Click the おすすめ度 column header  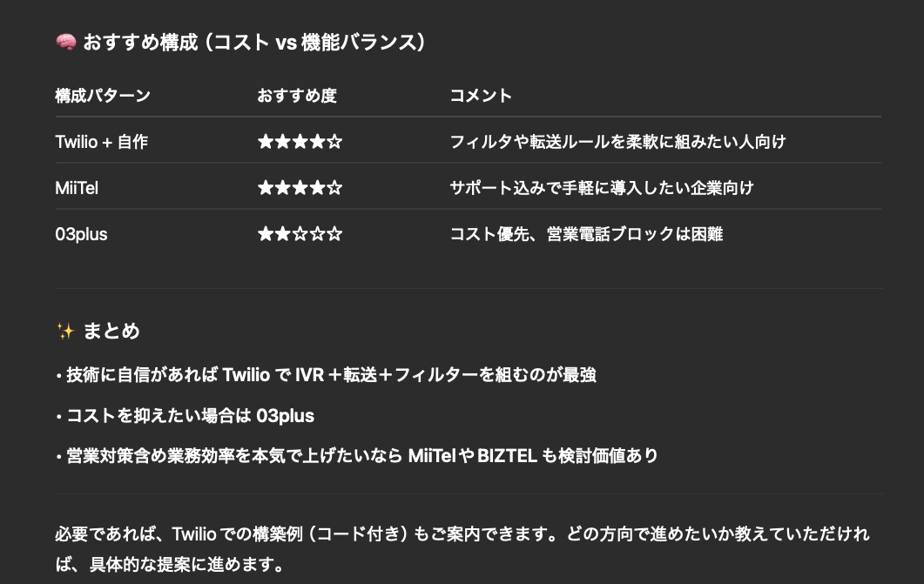(296, 96)
